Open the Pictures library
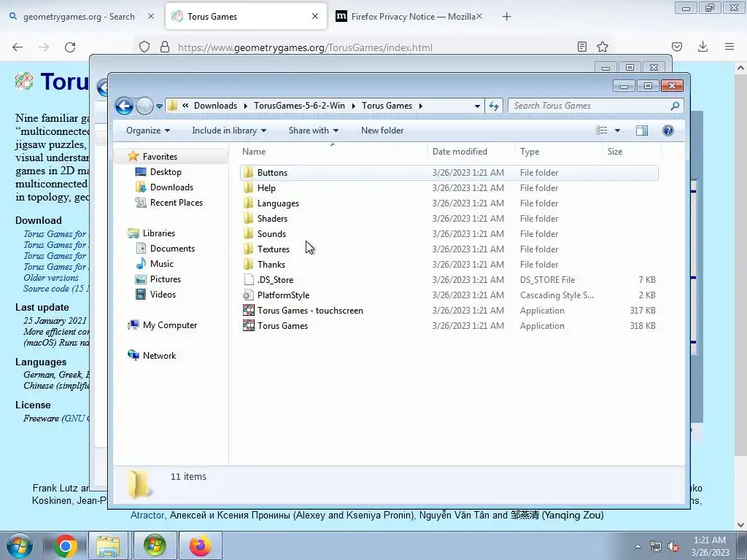Screen dimensions: 747x560 [x=166, y=279]
